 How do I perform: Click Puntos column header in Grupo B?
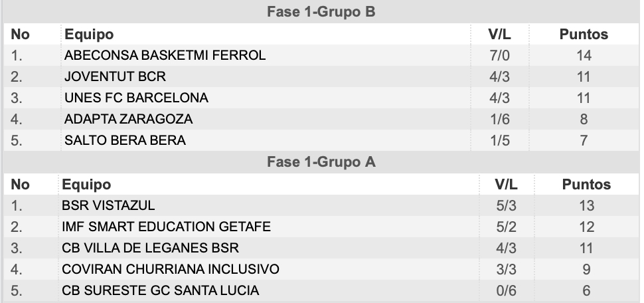click(584, 34)
